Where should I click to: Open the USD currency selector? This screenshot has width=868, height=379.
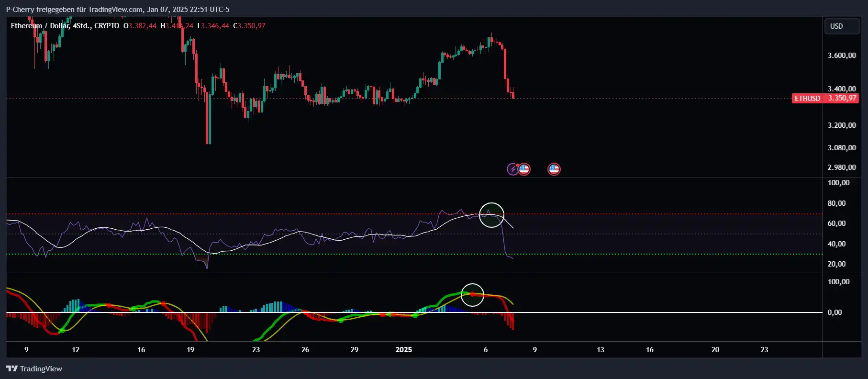pyautogui.click(x=842, y=26)
